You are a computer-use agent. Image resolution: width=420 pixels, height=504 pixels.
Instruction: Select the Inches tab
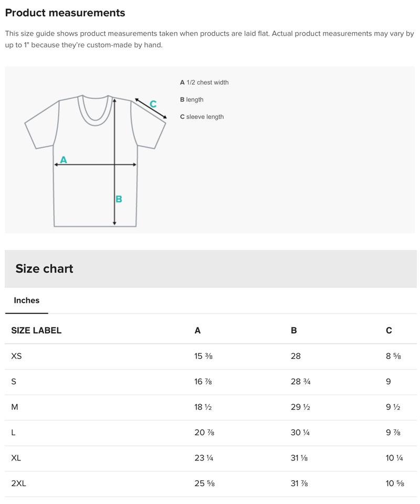(27, 301)
